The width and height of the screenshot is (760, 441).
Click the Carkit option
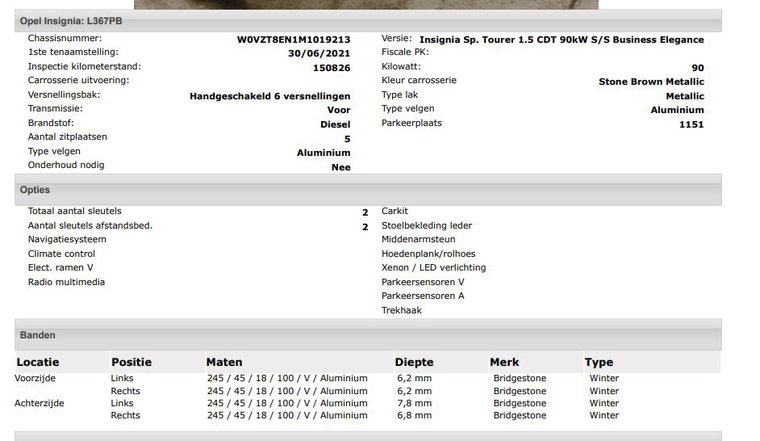(x=395, y=211)
